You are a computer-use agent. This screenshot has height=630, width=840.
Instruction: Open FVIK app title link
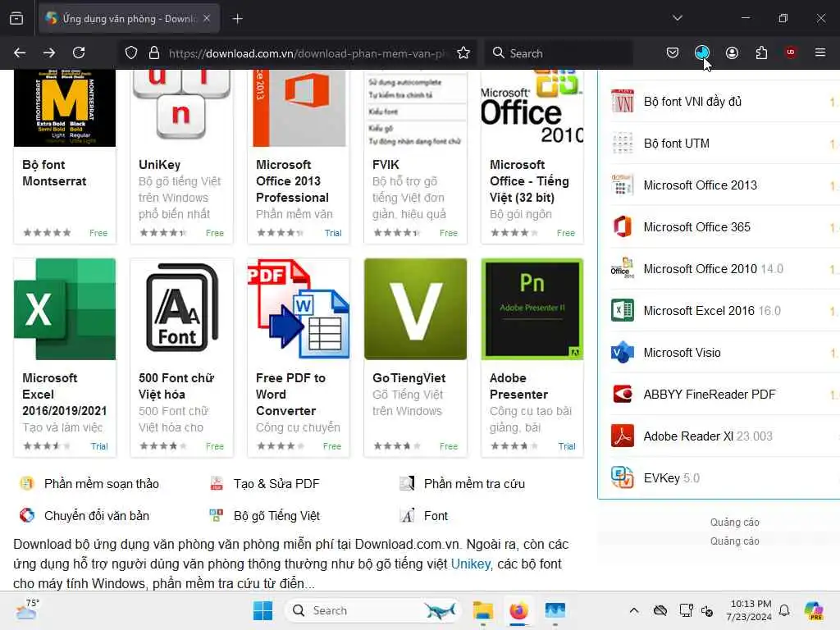point(386,164)
